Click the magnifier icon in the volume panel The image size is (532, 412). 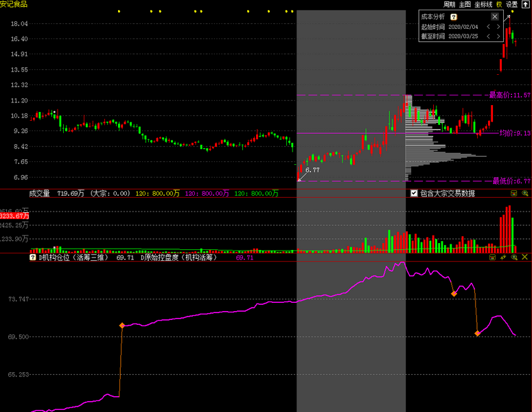524,194
